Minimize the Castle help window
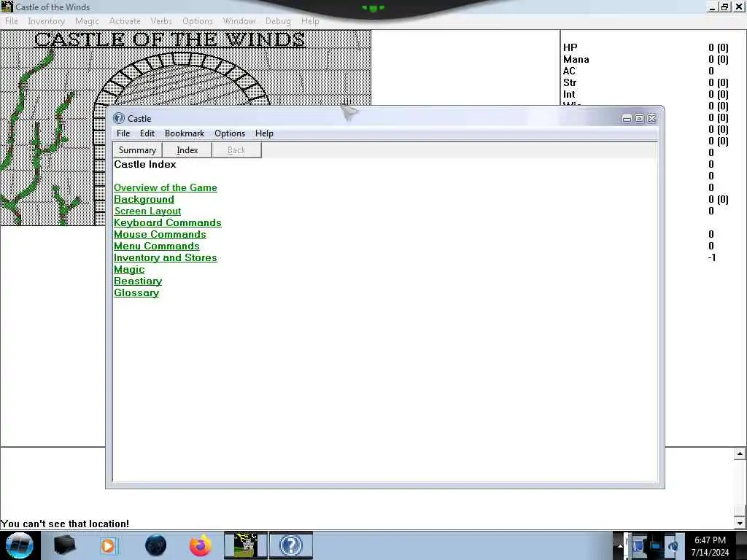 pyautogui.click(x=627, y=119)
